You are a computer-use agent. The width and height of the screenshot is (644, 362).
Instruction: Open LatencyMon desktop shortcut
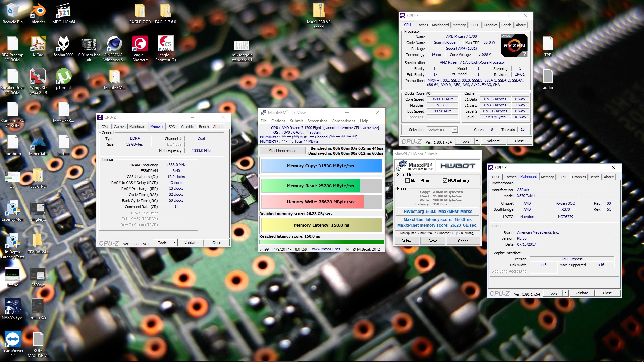(13, 211)
